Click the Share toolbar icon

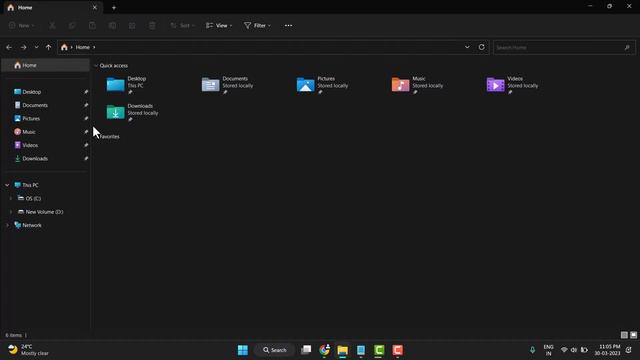(x=132, y=25)
